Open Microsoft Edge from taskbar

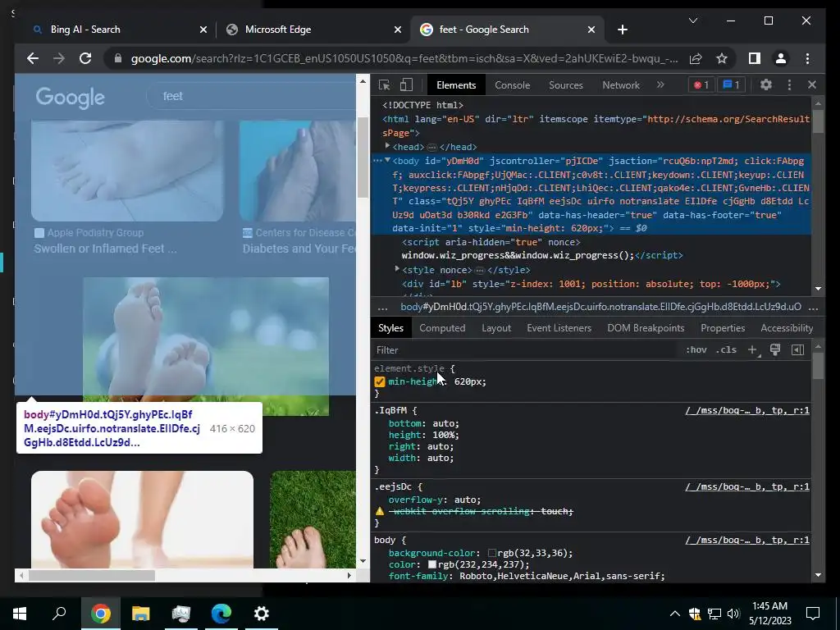[x=221, y=614]
